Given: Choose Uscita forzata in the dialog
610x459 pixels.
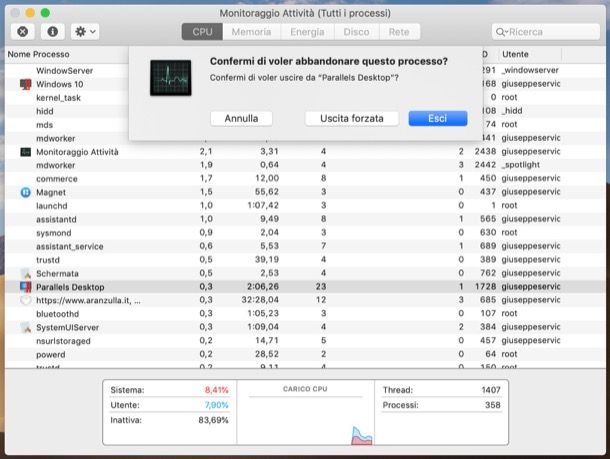Looking at the screenshot, I should tap(352, 118).
